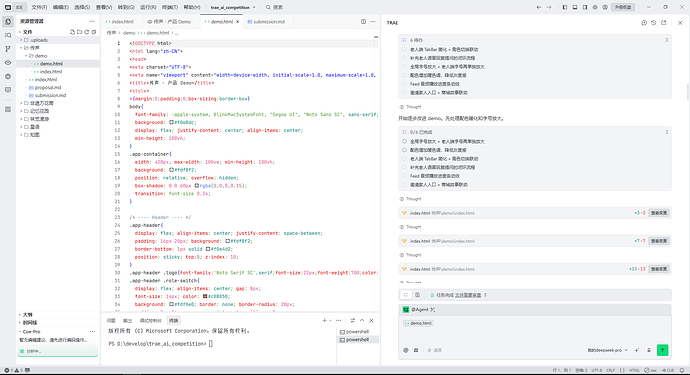Check the first item in 0/6 已完成 list
This screenshot has width=690, height=375.
click(404, 142)
